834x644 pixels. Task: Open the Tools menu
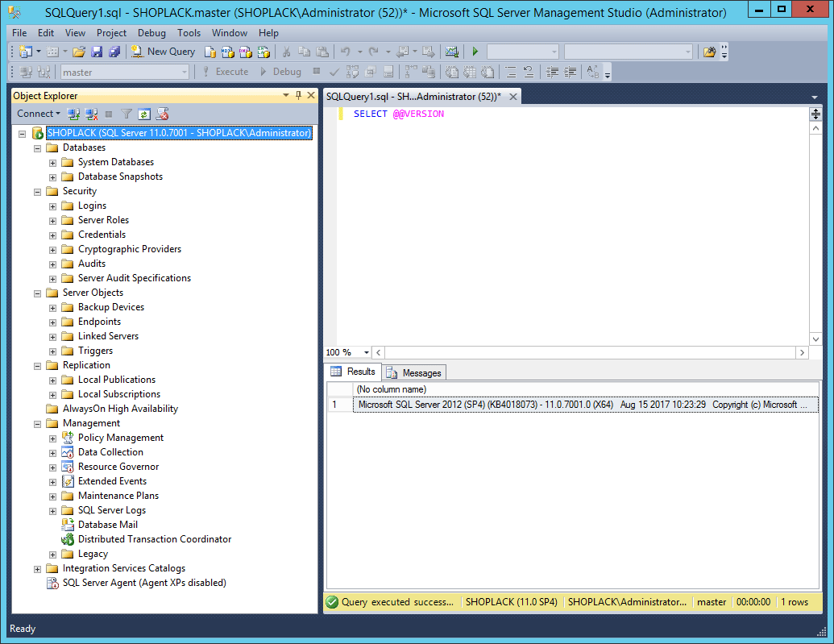point(189,33)
